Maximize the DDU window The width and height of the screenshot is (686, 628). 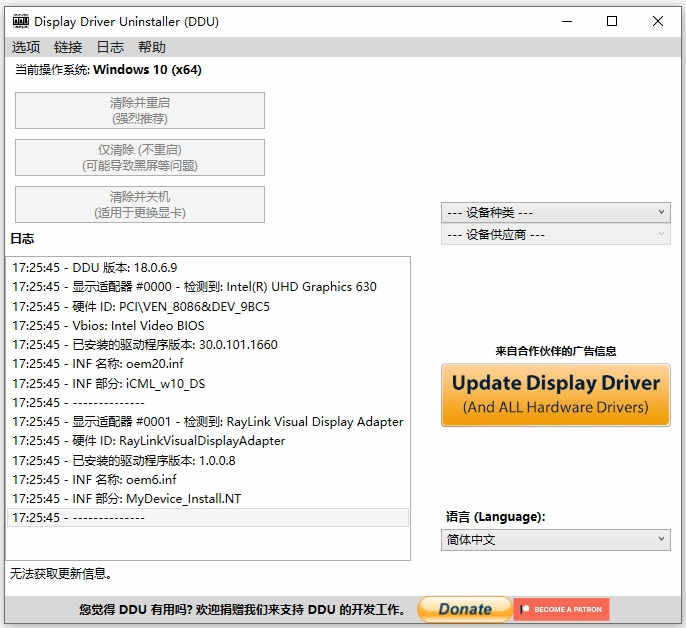(612, 21)
